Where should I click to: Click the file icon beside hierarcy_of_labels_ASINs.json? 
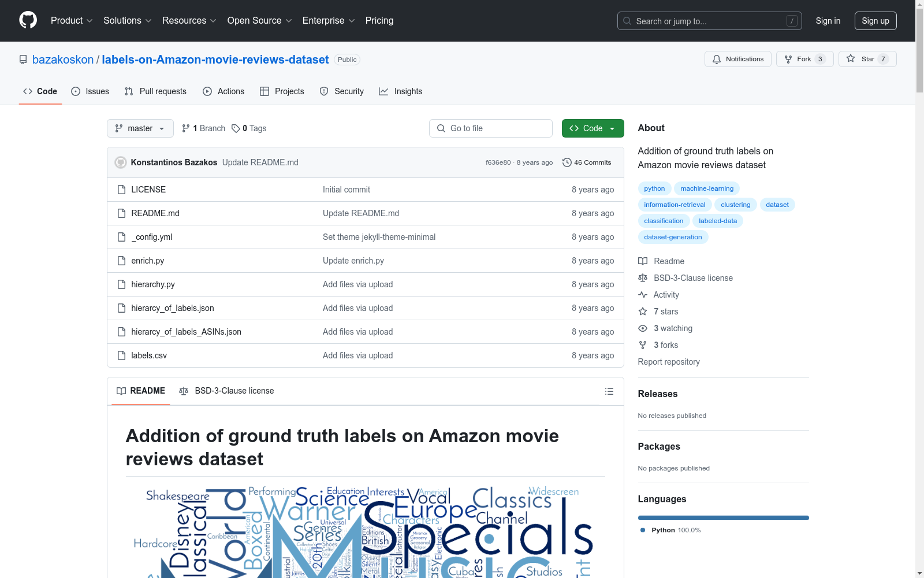[121, 332]
